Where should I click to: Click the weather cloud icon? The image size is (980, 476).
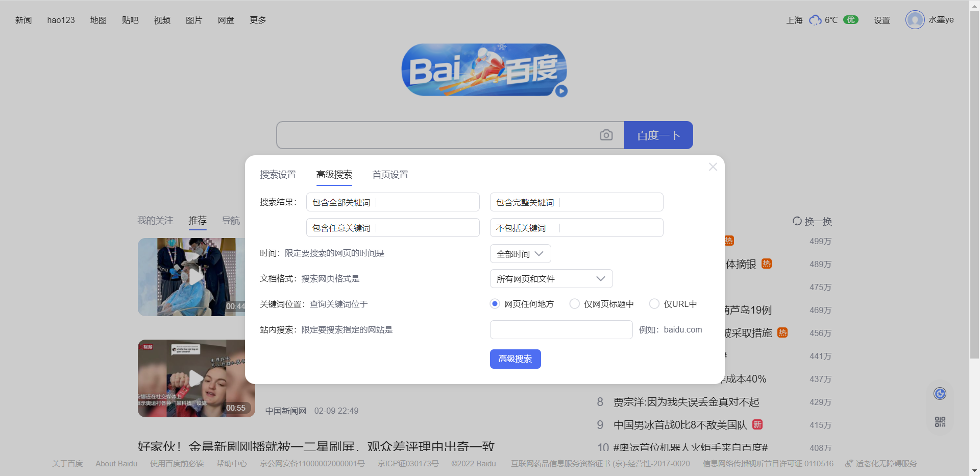pyautogui.click(x=815, y=20)
